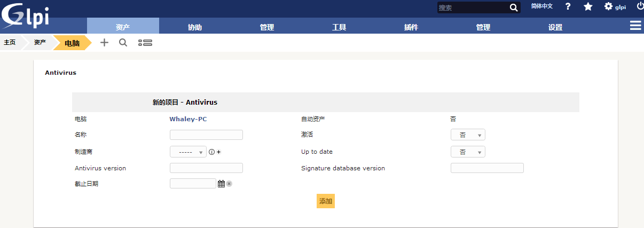Click the Antivirus version input field

click(206, 168)
